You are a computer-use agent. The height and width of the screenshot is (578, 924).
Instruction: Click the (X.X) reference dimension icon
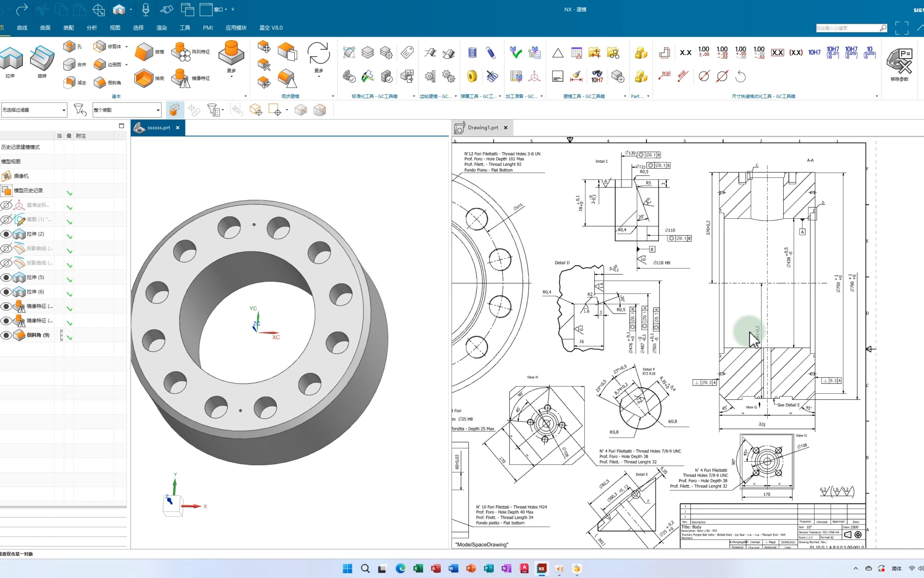pyautogui.click(x=796, y=52)
